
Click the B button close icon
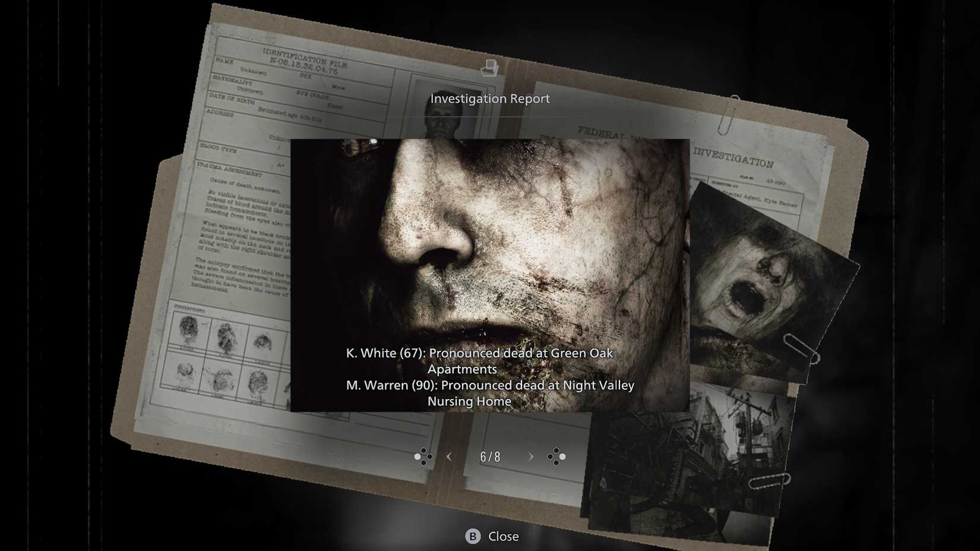point(472,536)
